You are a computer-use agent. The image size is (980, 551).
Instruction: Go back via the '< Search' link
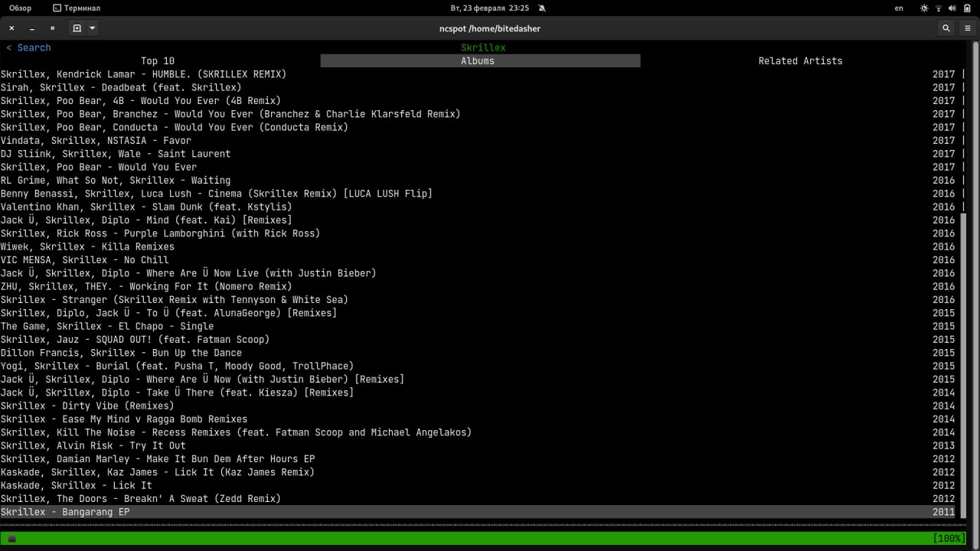[28, 47]
